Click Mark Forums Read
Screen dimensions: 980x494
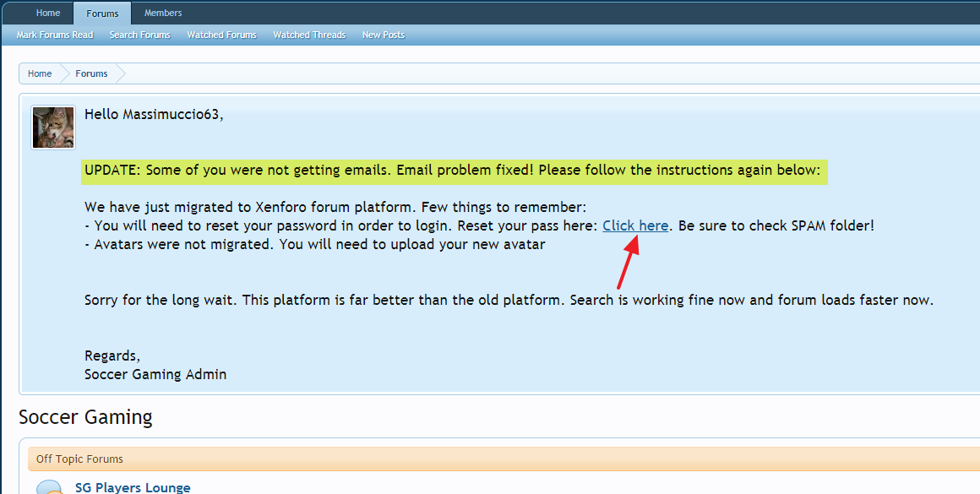coord(55,35)
